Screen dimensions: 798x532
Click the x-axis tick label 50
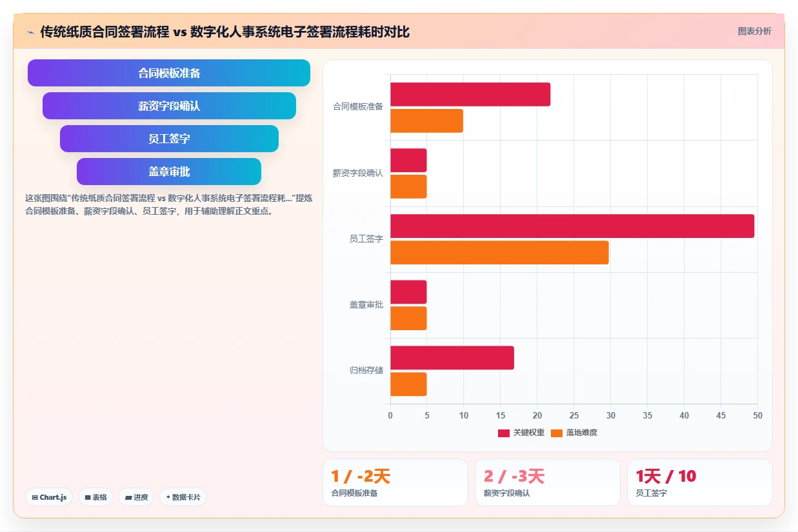pyautogui.click(x=757, y=415)
